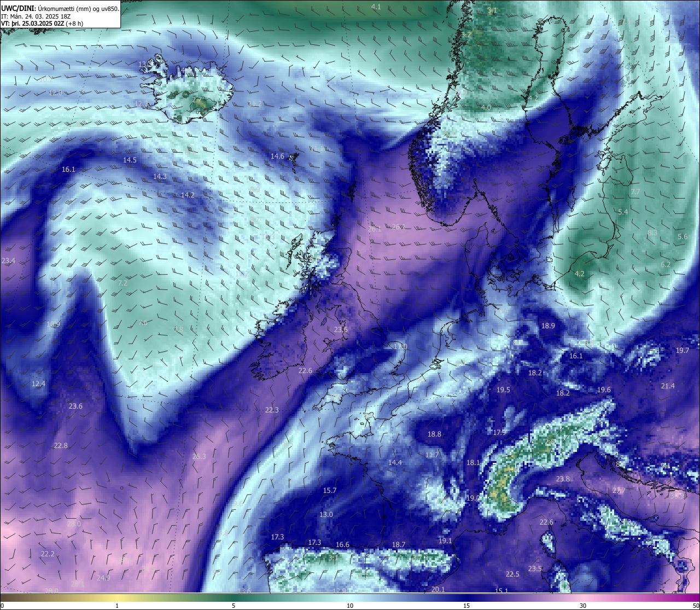This screenshot has width=700, height=610.
Task: Click the 19.5 value label
Action: pyautogui.click(x=503, y=390)
